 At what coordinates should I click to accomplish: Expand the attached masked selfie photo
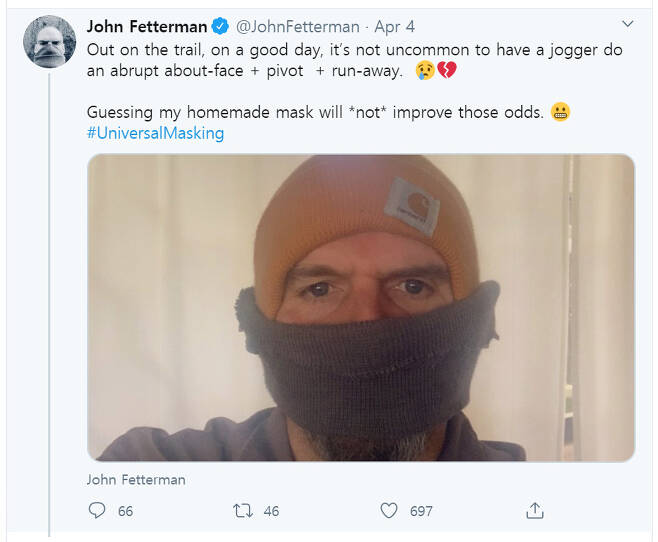[x=361, y=308]
